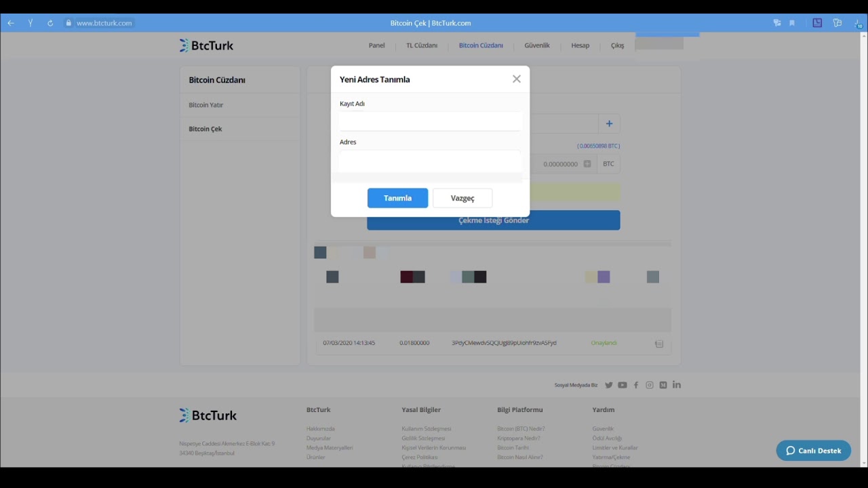The height and width of the screenshot is (488, 868).
Task: Select the Bitcoin Cüzdanı menu item
Action: [481, 45]
